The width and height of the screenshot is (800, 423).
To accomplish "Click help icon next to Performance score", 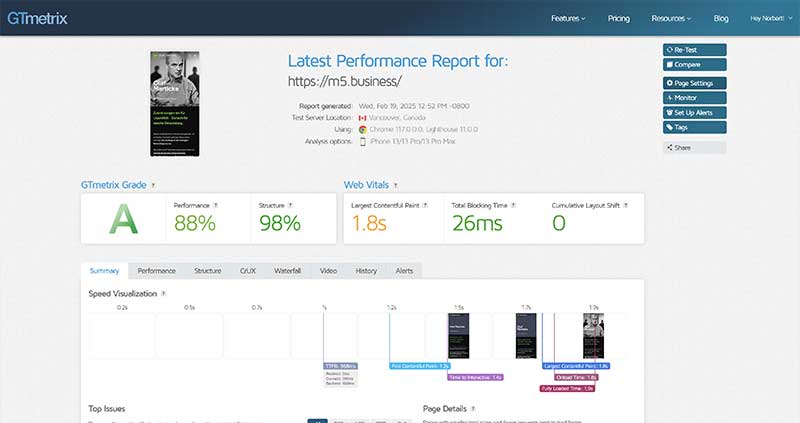I will tap(216, 205).
